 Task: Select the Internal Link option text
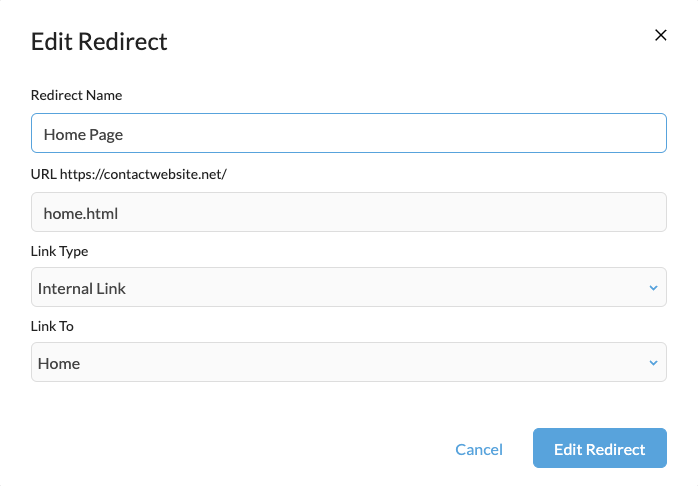click(82, 288)
